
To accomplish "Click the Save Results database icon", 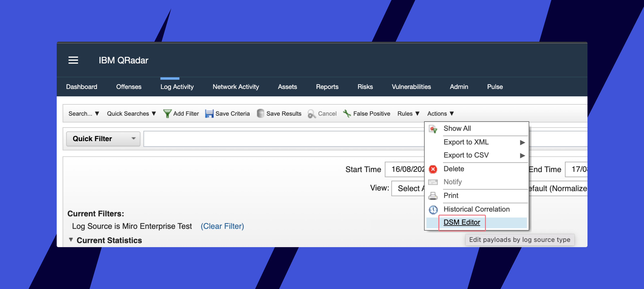I will click(x=260, y=114).
